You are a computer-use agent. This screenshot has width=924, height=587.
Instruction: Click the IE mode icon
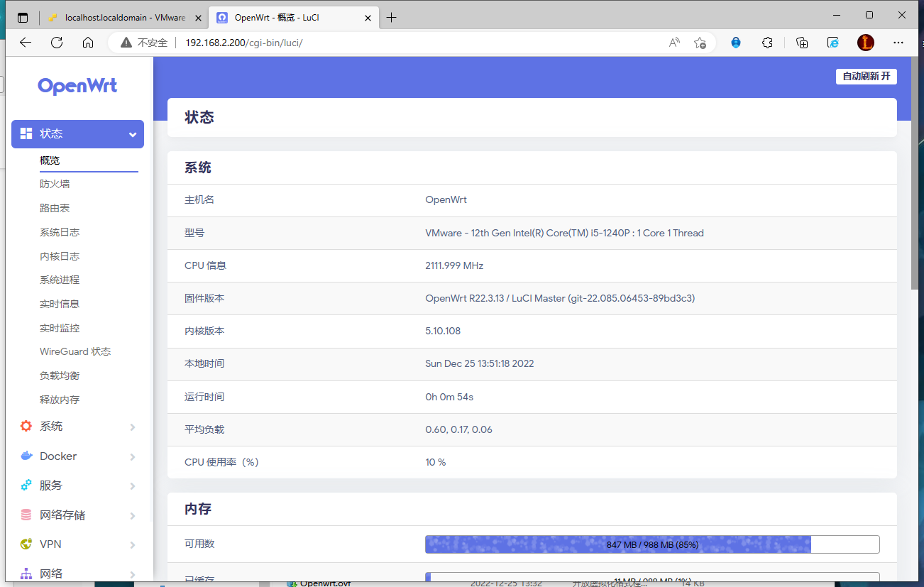[834, 43]
